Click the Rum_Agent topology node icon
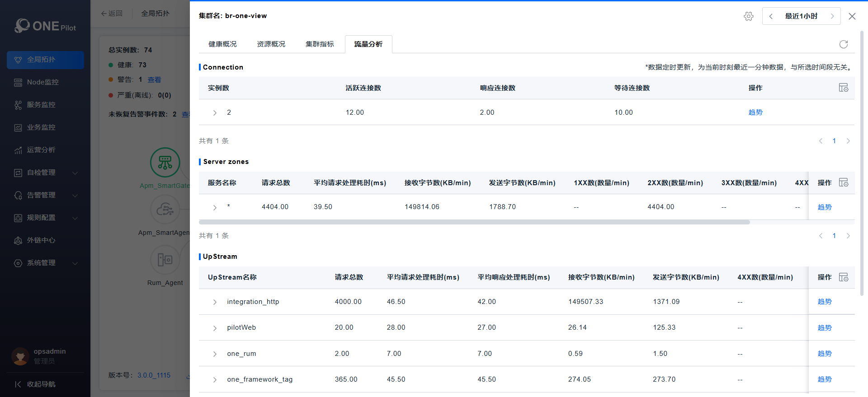Screen dimensions: 868x397 pos(165,260)
